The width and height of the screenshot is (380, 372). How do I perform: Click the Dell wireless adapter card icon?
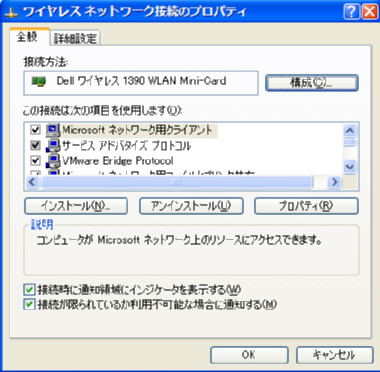39,81
